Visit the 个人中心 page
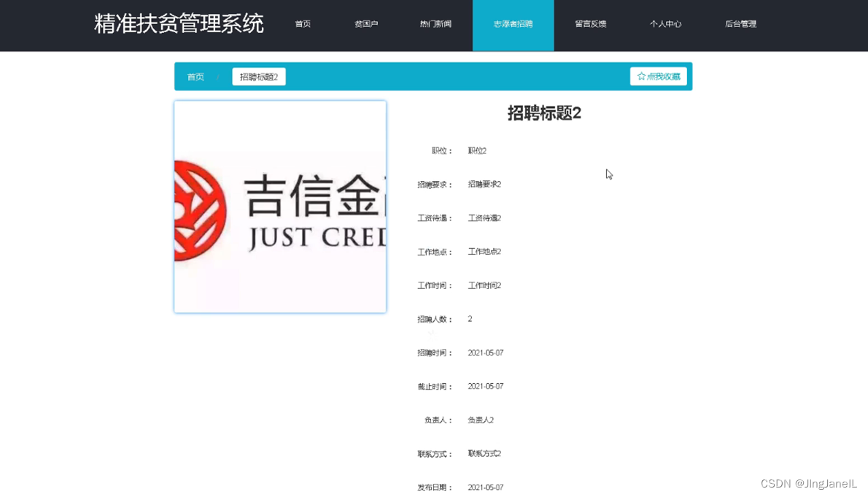Screen dimensions: 868x497 pos(665,24)
